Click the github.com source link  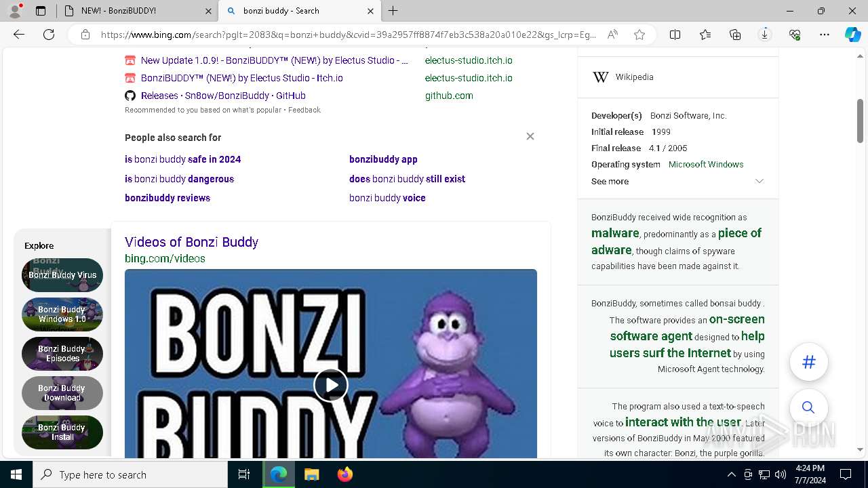coord(449,96)
